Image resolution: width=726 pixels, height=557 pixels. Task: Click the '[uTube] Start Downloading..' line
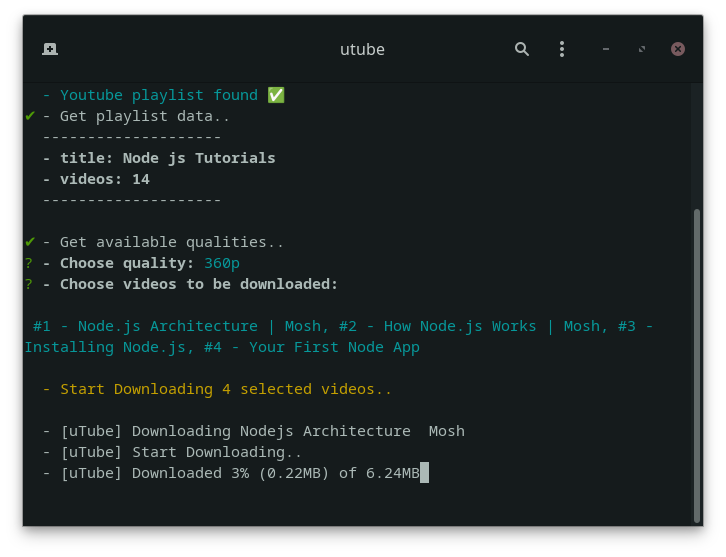172,452
